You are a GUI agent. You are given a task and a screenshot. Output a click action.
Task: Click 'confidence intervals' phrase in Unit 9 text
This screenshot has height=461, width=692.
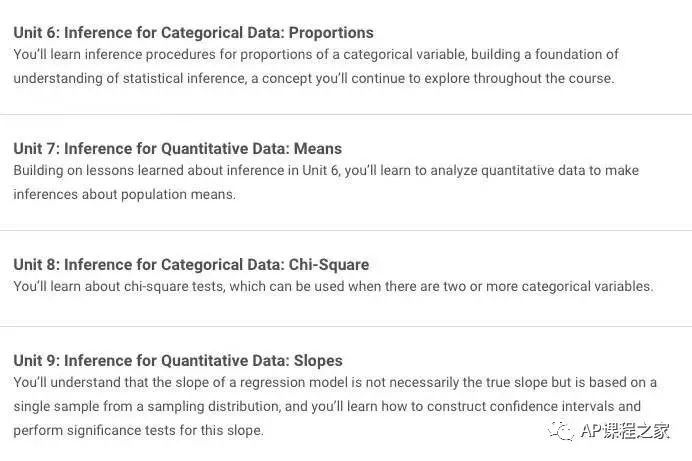(552, 406)
